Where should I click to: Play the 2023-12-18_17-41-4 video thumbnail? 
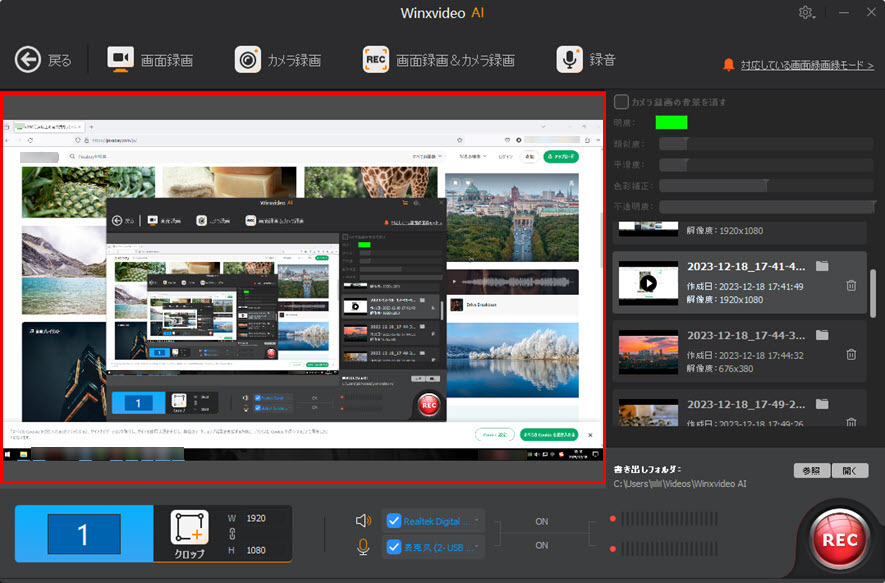pyautogui.click(x=648, y=283)
